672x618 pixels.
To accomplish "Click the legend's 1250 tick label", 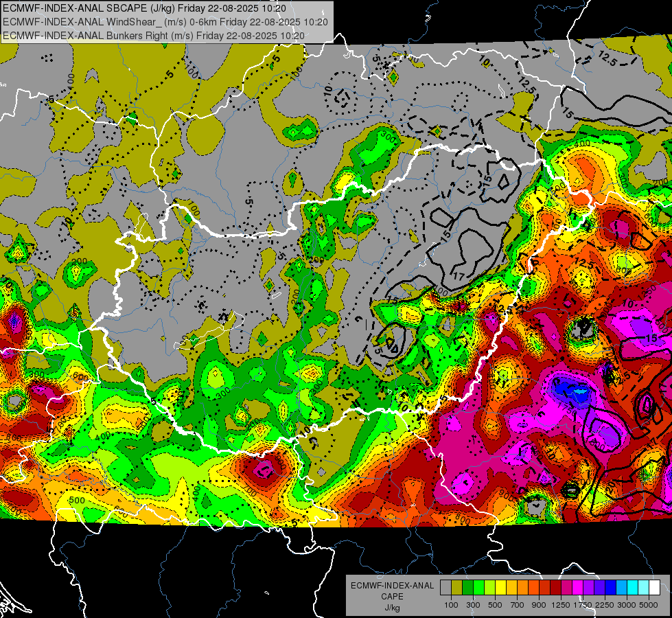I will tap(561, 605).
